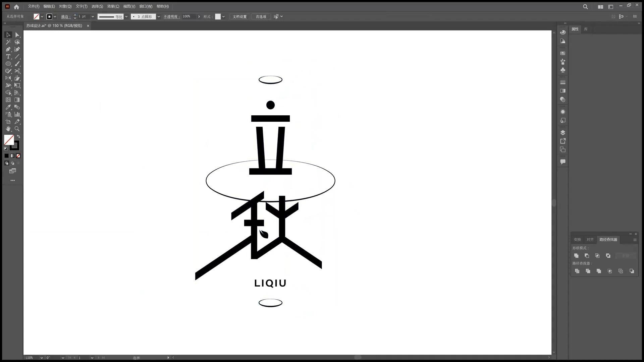This screenshot has height=362, width=644.
Task: Reset to default fill and stroke
Action: 6,149
